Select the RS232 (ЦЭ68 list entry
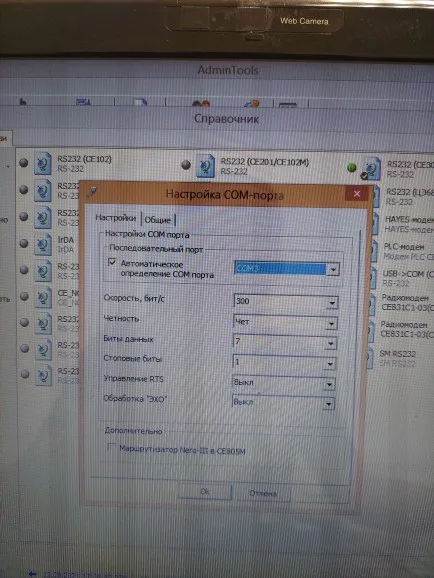Viewport: 434px width, 578px height. (409, 196)
